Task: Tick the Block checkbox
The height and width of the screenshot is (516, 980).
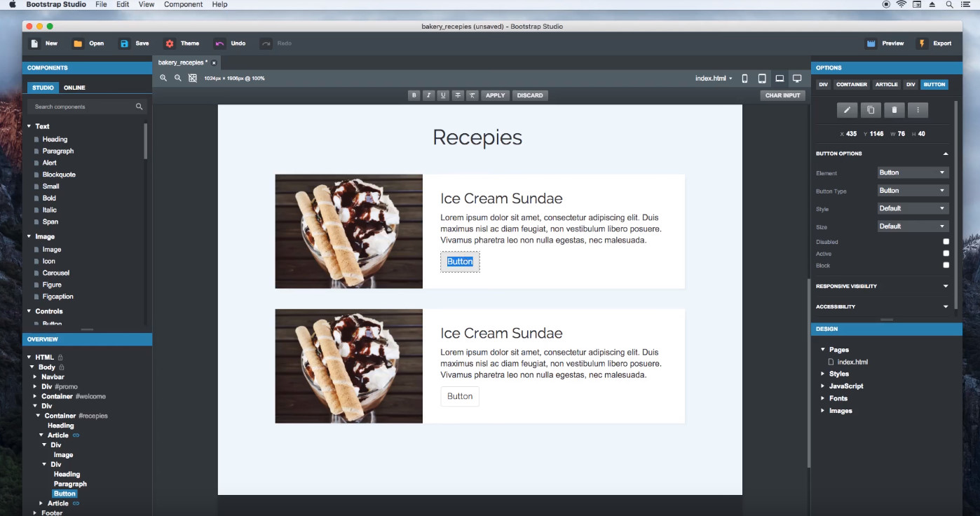Action: (946, 266)
